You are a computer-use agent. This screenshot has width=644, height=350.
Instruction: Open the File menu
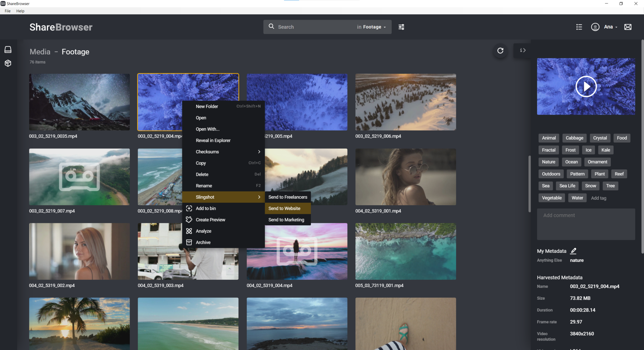[x=7, y=11]
